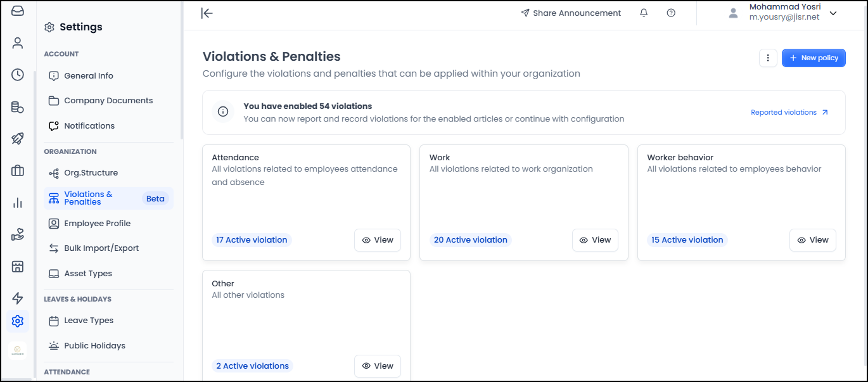View Work violations
The width and height of the screenshot is (868, 382).
point(595,240)
